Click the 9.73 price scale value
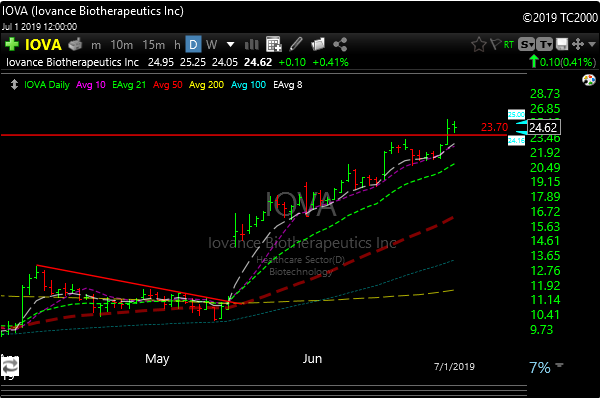This screenshot has height=398, width=600. (x=541, y=329)
